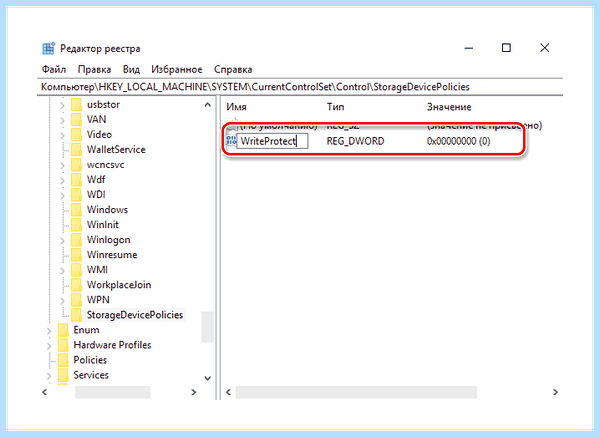
Task: Select the WorkplaceJoin key label
Action: (x=119, y=285)
